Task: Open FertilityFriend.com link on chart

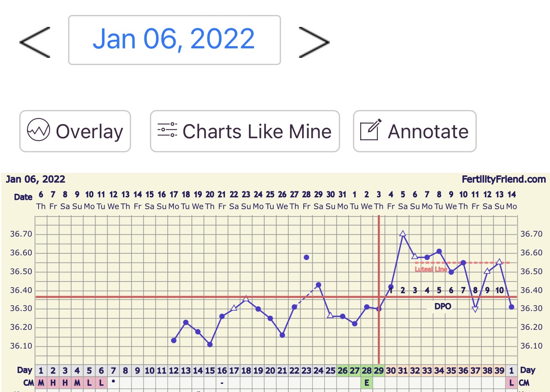Action: (503, 179)
